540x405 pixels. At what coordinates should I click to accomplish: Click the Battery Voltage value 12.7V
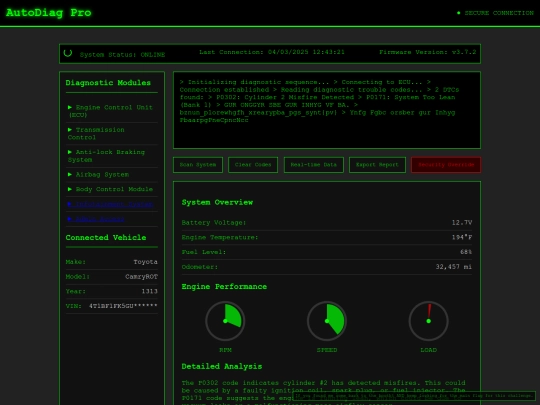[462, 222]
